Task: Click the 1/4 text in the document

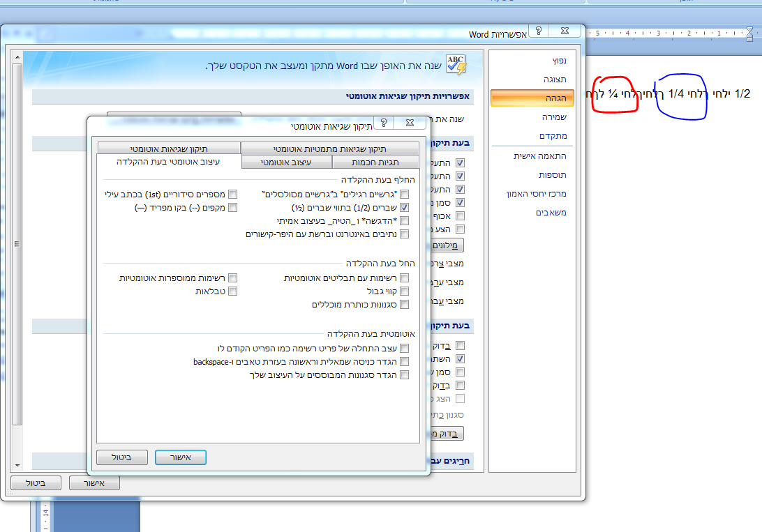Action: 676,93
